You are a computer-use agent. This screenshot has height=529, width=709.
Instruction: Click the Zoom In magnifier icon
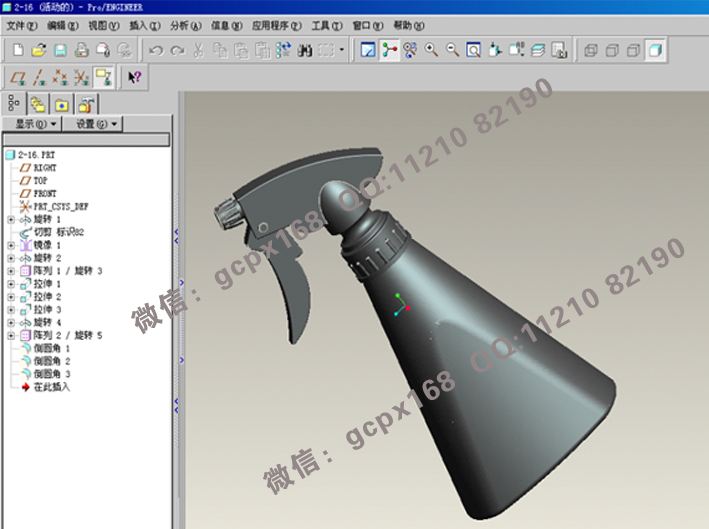click(x=431, y=49)
